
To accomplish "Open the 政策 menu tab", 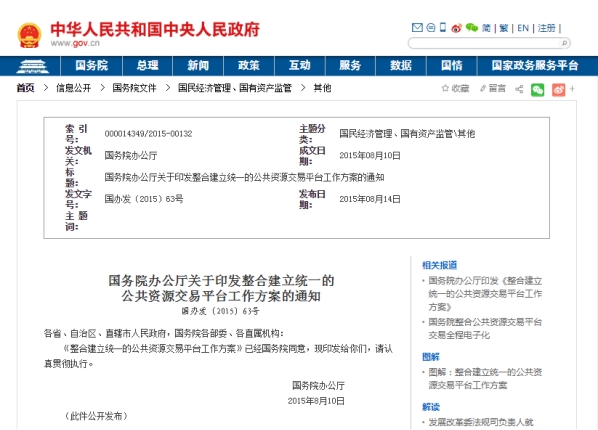I will (249, 66).
